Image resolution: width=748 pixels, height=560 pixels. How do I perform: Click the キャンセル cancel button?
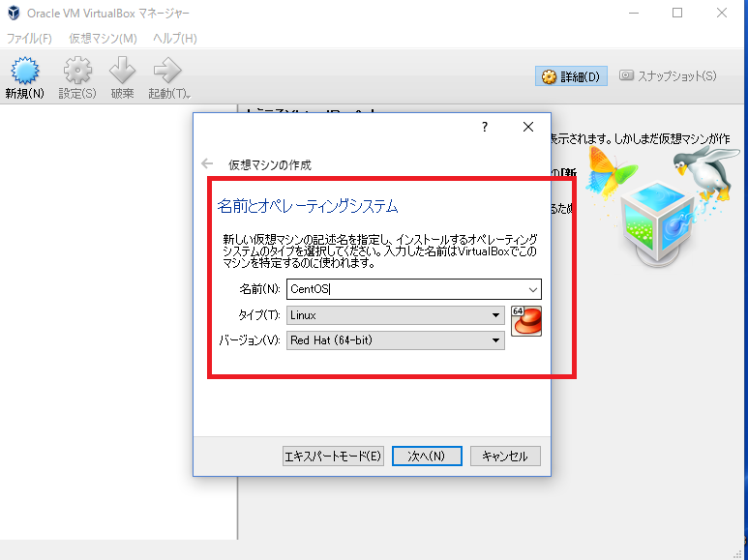click(x=505, y=456)
